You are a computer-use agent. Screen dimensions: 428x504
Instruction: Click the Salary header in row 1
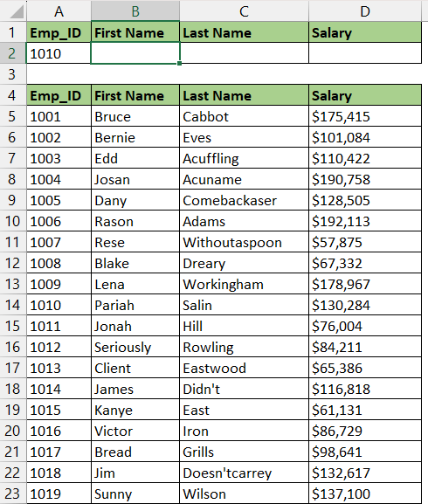click(365, 32)
